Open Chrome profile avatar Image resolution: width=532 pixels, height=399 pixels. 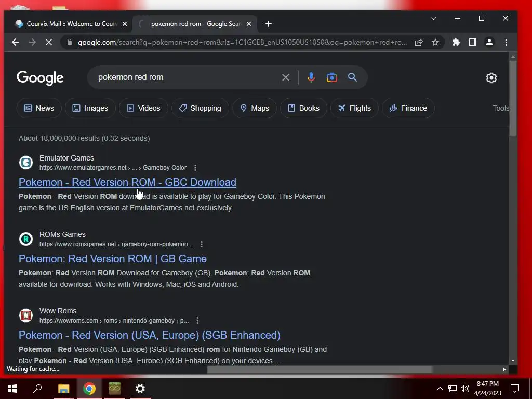click(489, 42)
